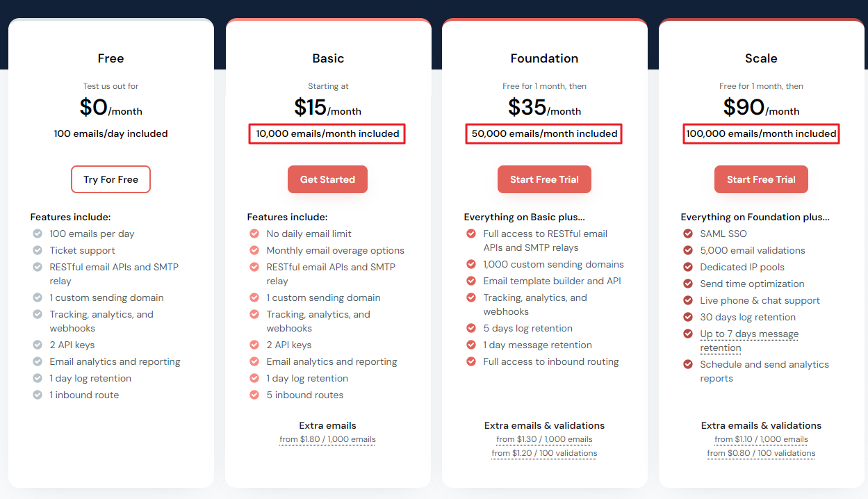Click the Scale plan heading
Viewport: 868px width, 499px height.
click(761, 58)
